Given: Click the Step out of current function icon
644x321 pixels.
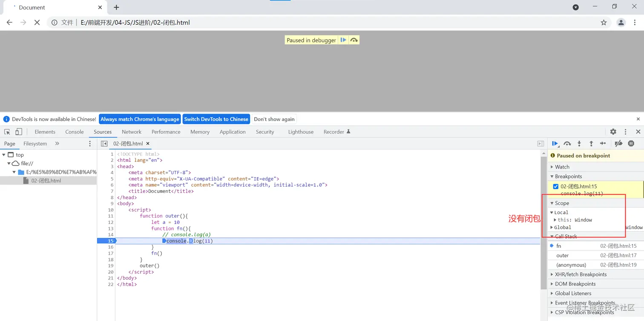Looking at the screenshot, I should pos(591,144).
